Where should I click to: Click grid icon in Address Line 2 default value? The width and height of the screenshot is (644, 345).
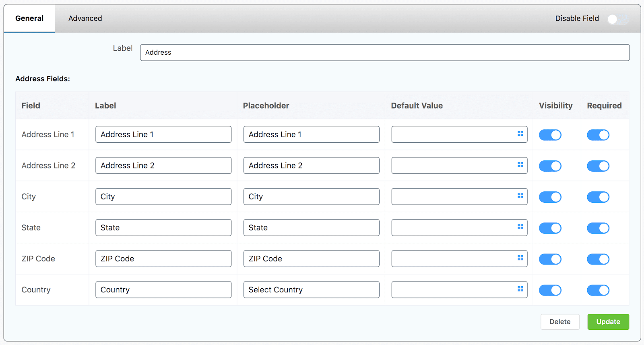(x=520, y=165)
